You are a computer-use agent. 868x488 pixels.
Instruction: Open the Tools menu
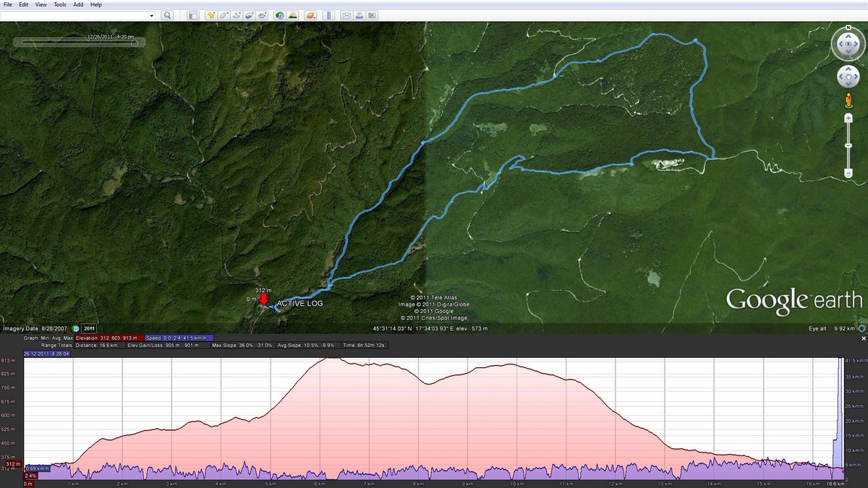coord(60,4)
